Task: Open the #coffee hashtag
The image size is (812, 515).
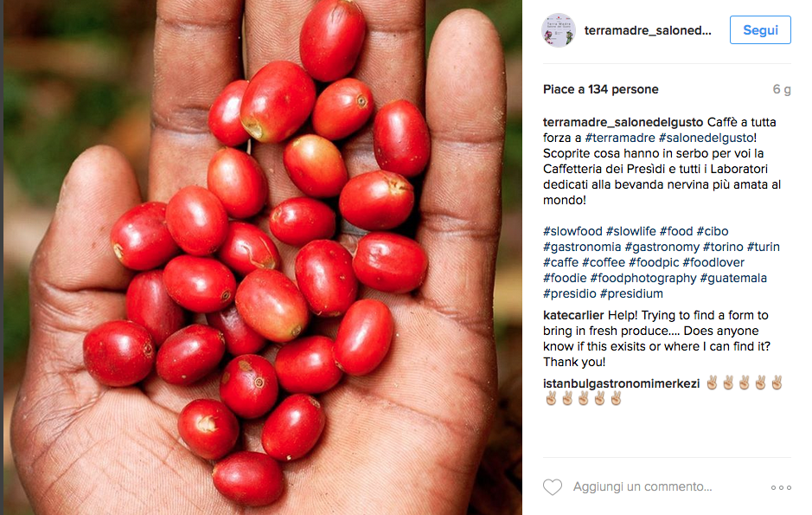Action: (x=604, y=262)
